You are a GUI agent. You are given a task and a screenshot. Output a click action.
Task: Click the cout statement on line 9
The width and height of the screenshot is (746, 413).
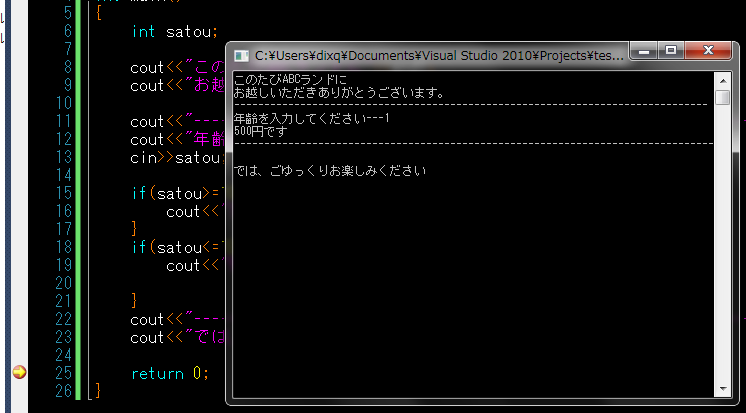coord(177,86)
